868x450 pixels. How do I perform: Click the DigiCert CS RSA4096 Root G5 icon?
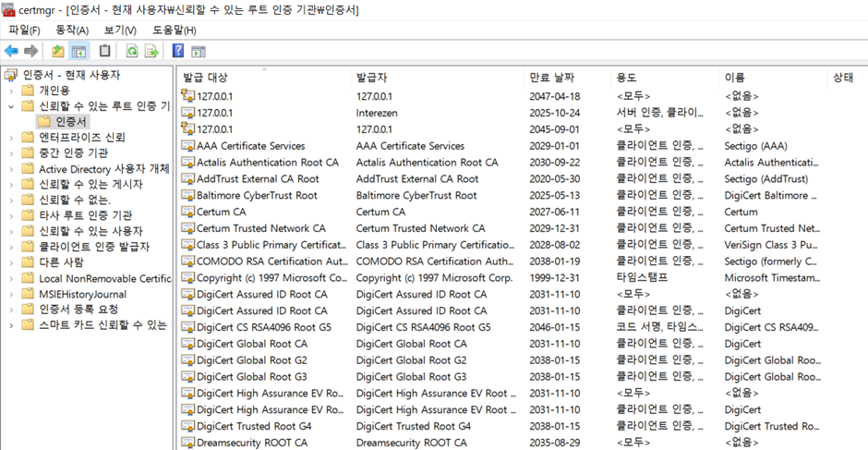coord(188,327)
